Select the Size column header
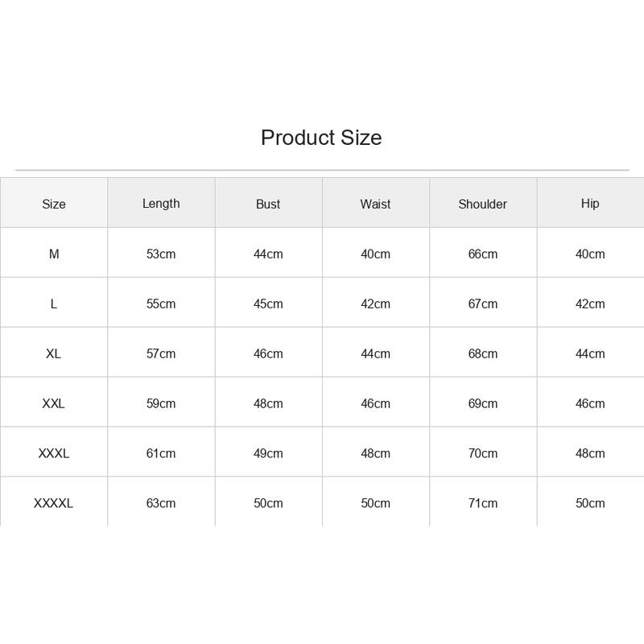The image size is (644, 644). (54, 204)
